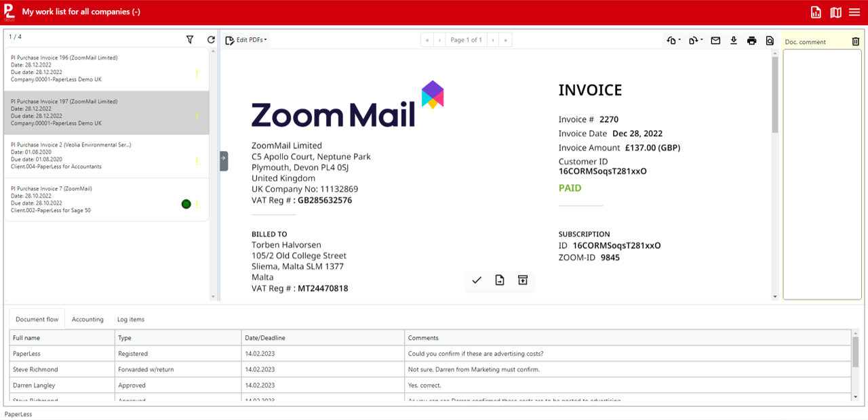Click the 'Registered' type cell
The width and height of the screenshot is (868, 420).
(x=178, y=354)
